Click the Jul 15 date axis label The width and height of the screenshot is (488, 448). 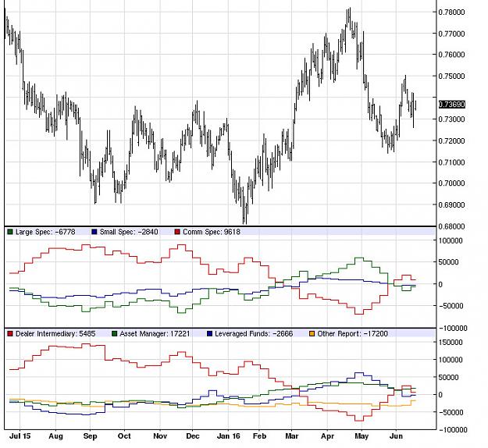click(x=20, y=436)
